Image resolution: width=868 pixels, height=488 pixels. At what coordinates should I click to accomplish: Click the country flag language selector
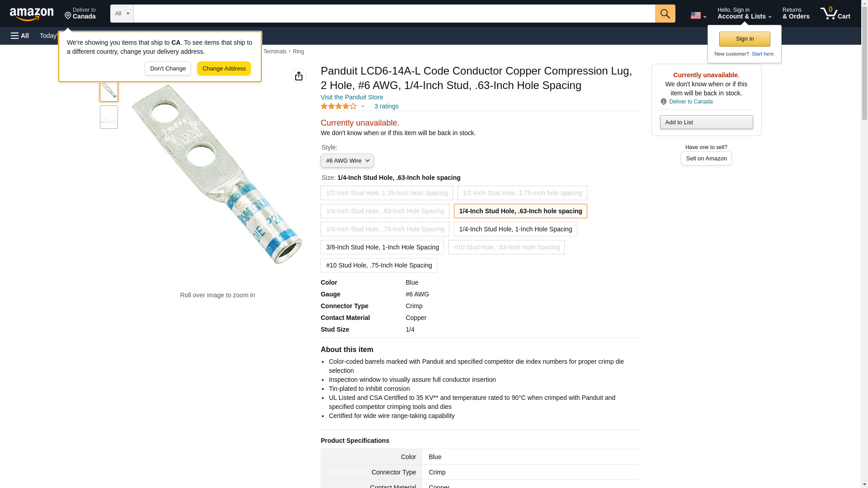click(x=698, y=15)
